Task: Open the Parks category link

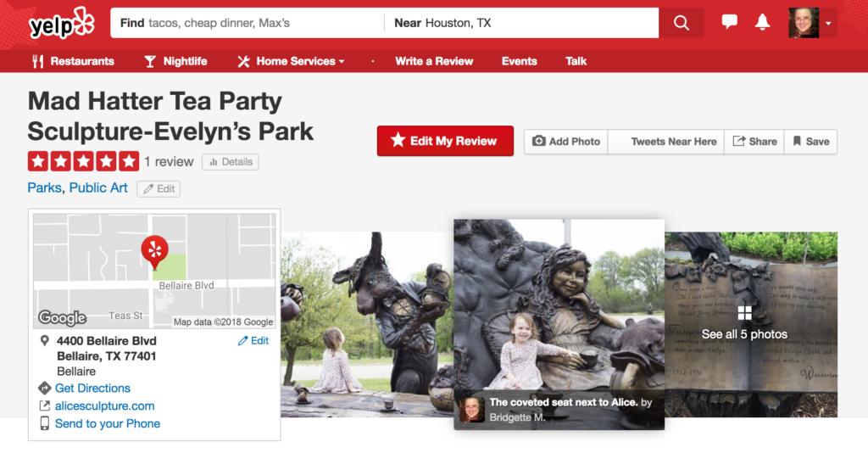Action: pyautogui.click(x=44, y=187)
